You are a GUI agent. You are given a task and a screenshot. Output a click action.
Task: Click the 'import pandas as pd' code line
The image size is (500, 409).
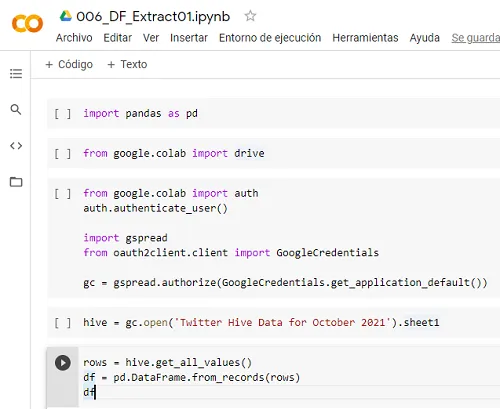tap(140, 113)
